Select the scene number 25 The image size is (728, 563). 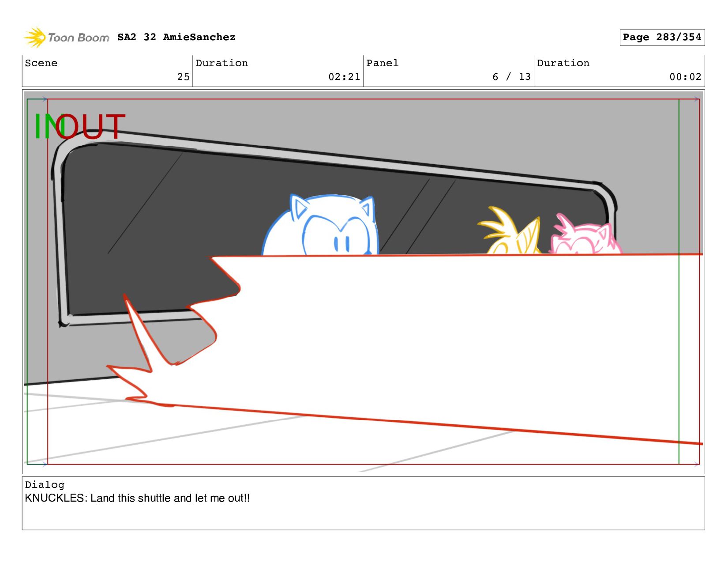pos(184,77)
